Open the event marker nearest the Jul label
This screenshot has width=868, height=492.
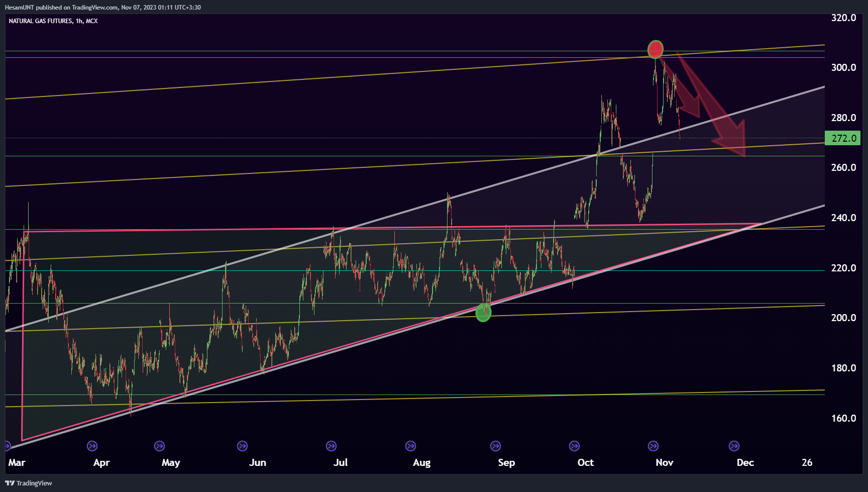[x=331, y=446]
